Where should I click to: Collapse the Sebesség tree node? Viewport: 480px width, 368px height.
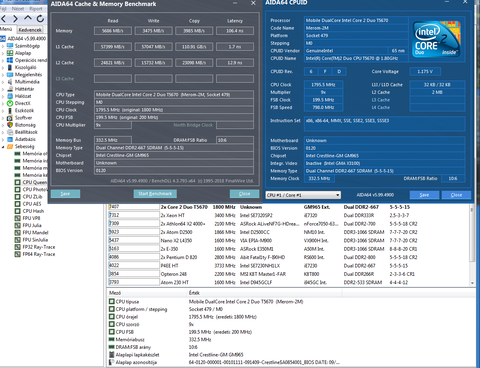[x=3, y=147]
